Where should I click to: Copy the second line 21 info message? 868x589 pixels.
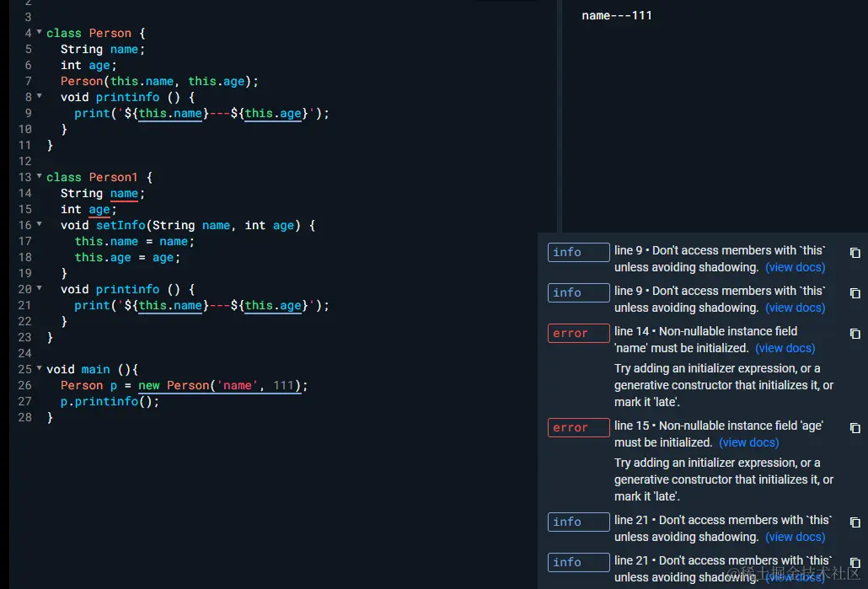click(x=855, y=562)
